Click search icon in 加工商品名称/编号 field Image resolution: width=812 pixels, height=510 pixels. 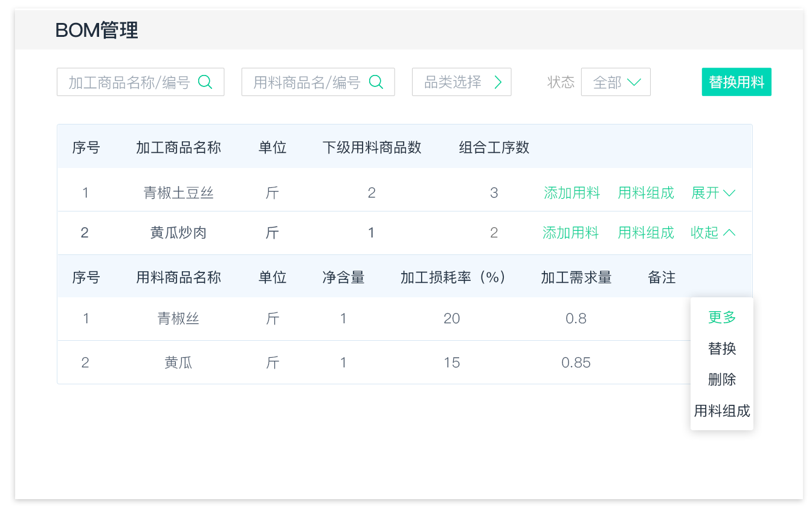click(x=205, y=82)
